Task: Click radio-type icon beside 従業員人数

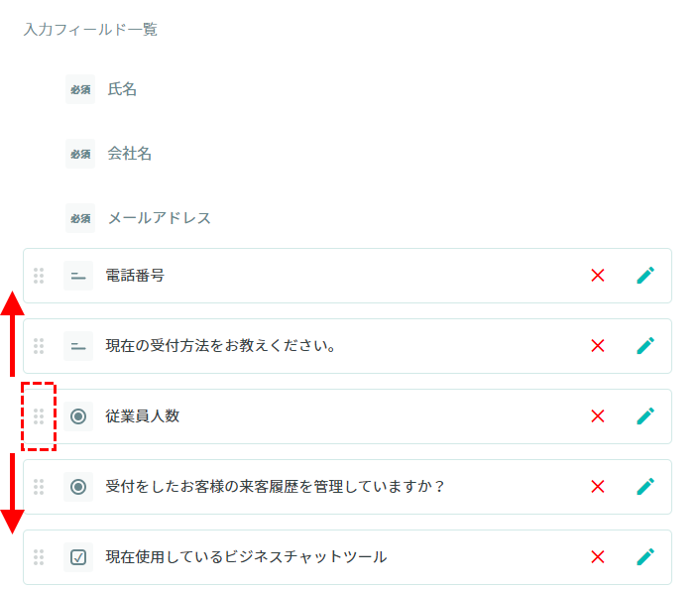Action: 78,416
